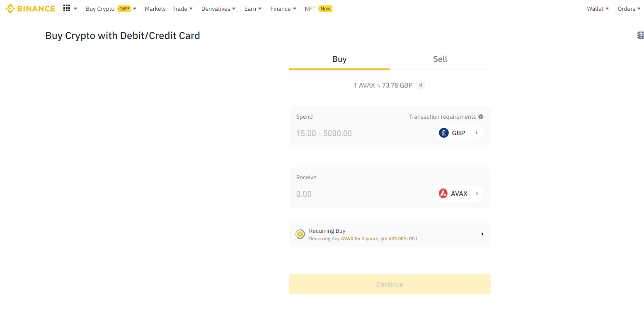This screenshot has height=315, width=644.
Task: Swap the AVAX to GBP rate direction
Action: 421,85
